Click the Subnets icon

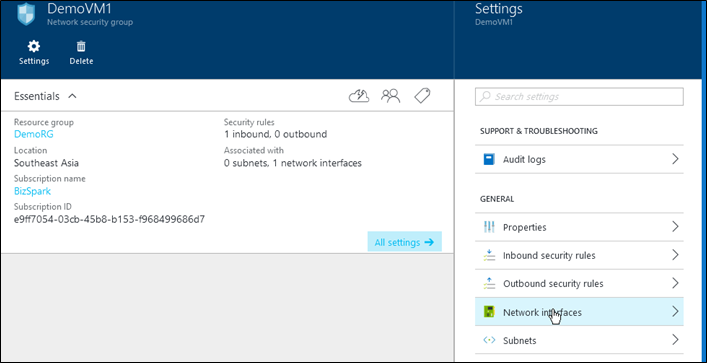489,340
